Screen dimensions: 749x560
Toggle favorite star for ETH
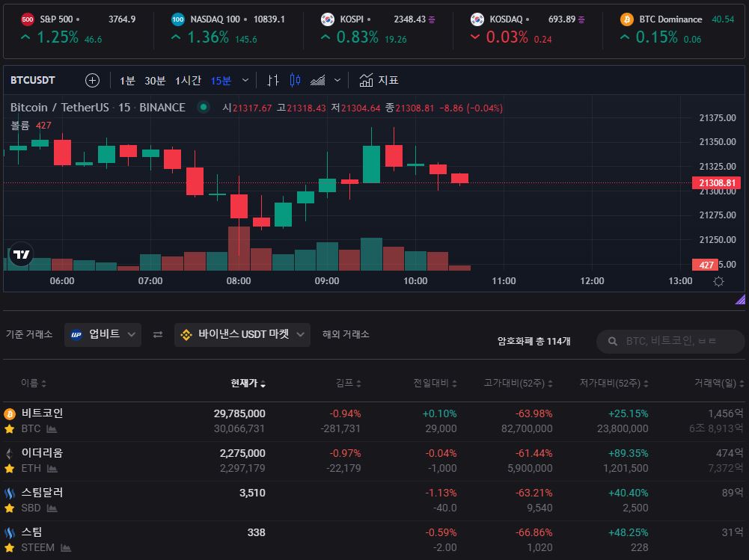pyautogui.click(x=9, y=468)
